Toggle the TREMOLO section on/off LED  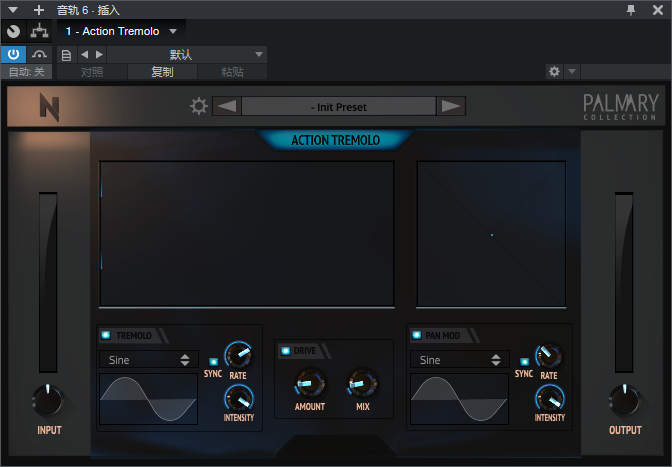point(105,335)
